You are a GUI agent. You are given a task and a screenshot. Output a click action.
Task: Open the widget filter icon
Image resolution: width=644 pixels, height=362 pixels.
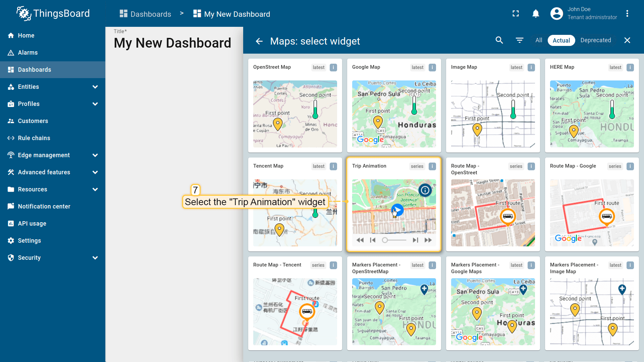point(520,40)
